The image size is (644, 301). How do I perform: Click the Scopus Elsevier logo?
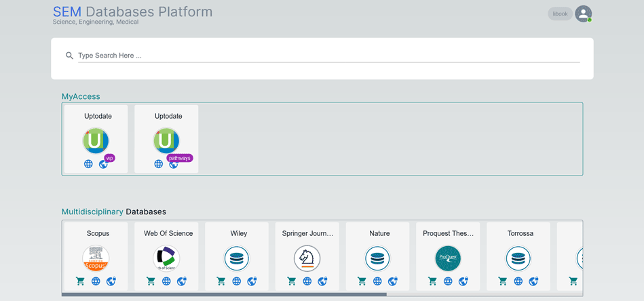click(x=96, y=258)
